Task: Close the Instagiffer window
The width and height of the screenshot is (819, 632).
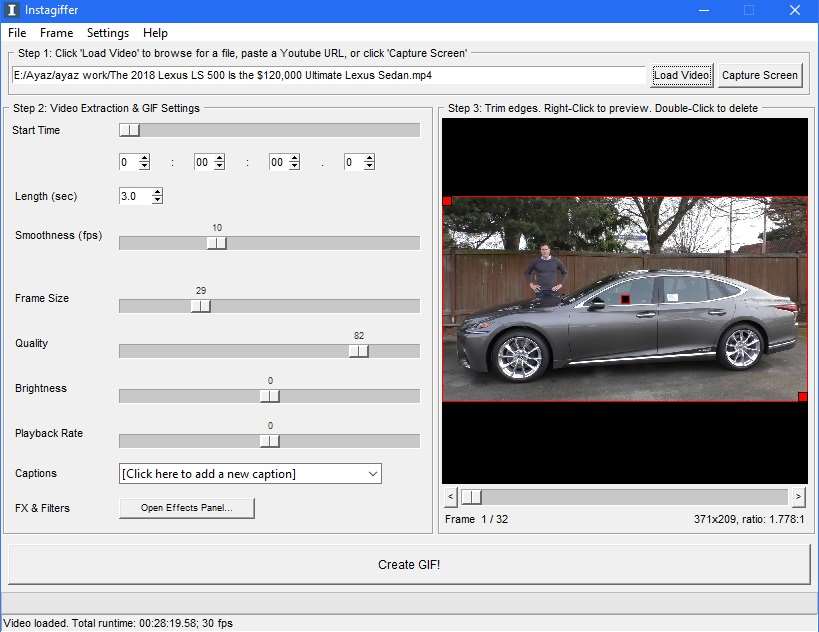Action: (794, 10)
